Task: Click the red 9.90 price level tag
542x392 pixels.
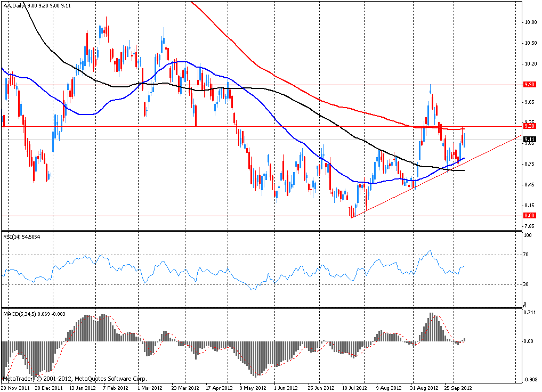Action: pyautogui.click(x=529, y=85)
